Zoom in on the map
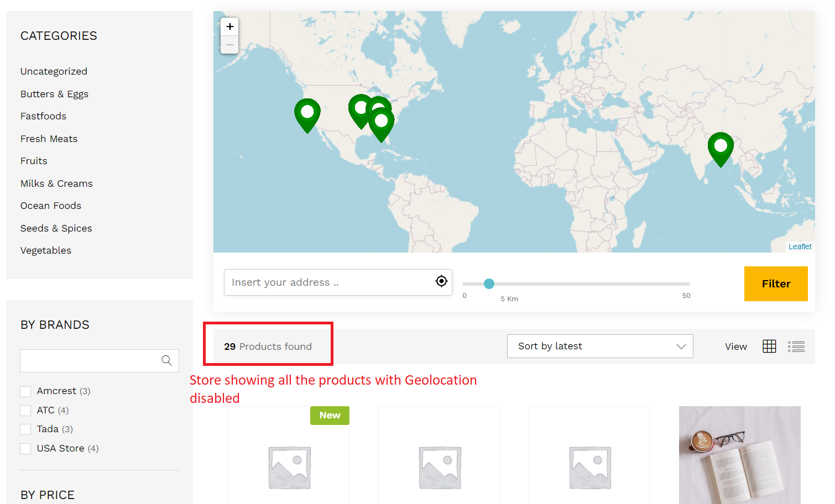Viewport: 835px width, 504px height. click(229, 26)
